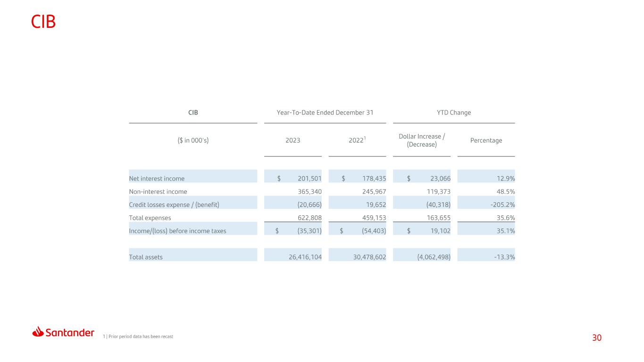Click the Santander wordmark text
Screen dimensions: 644x362
pos(70,333)
